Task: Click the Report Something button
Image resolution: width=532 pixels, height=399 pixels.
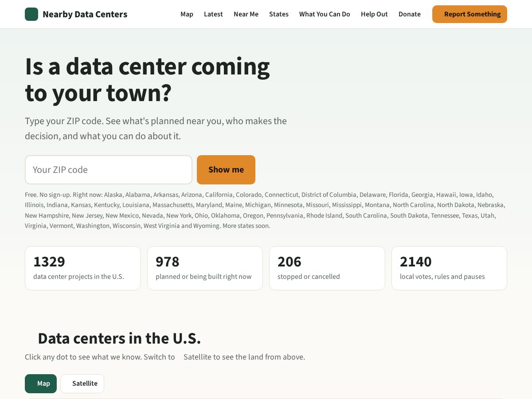Action: (x=469, y=14)
